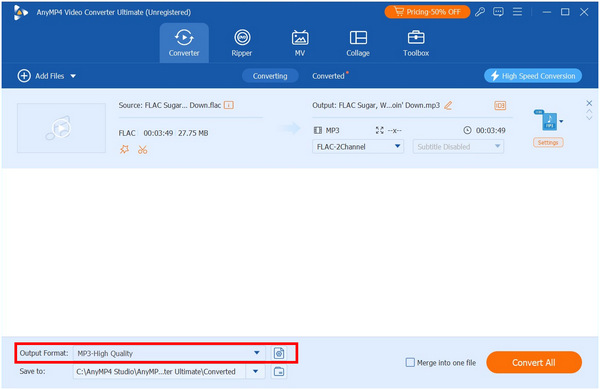Image resolution: width=600 pixels, height=390 pixels.
Task: Move the file down with down chevron
Action: click(x=589, y=118)
